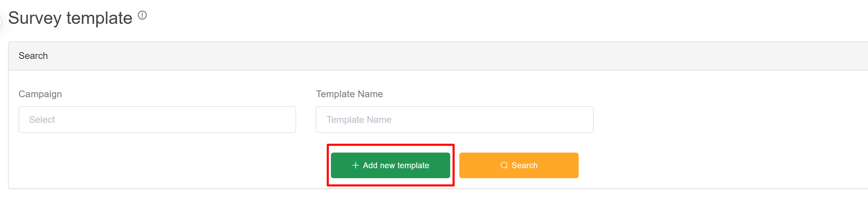Click the Template Name field label

[x=349, y=94]
